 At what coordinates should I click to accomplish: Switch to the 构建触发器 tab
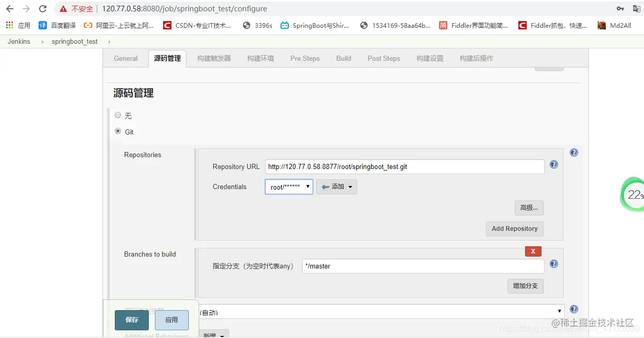214,58
